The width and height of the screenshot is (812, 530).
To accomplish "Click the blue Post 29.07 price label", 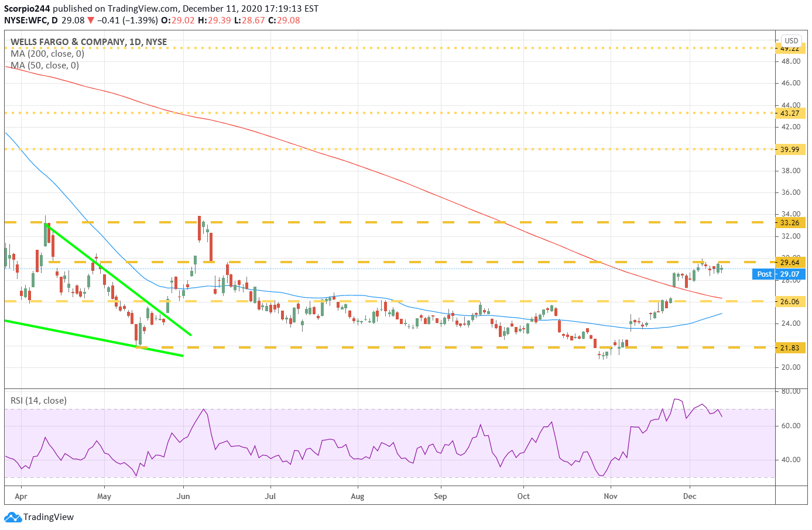I will click(x=779, y=274).
